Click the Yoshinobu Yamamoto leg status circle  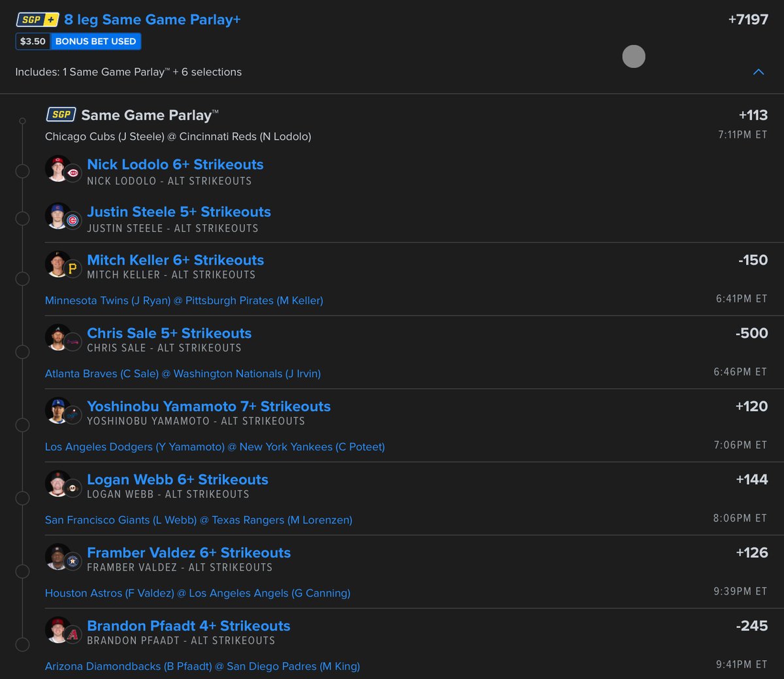tap(22, 425)
